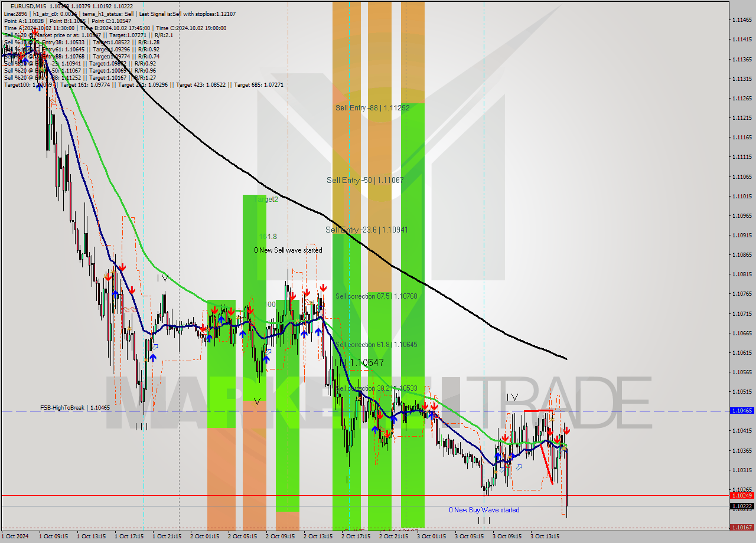This screenshot has width=756, height=543.
Task: Click the 1.10315 price axis label
Action: (x=742, y=470)
